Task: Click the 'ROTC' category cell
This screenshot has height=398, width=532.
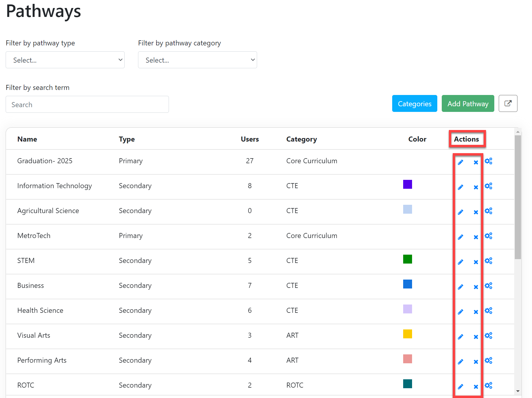Action: point(295,385)
